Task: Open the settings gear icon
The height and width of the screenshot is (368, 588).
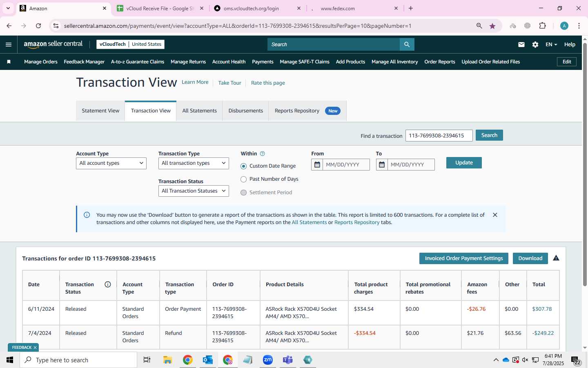Action: [x=535, y=45]
